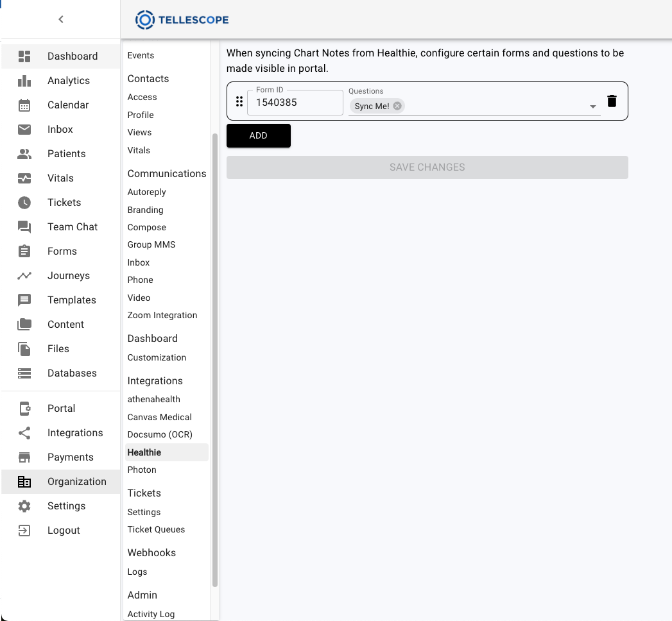672x621 pixels.
Task: Click the Form ID input field
Action: [295, 103]
